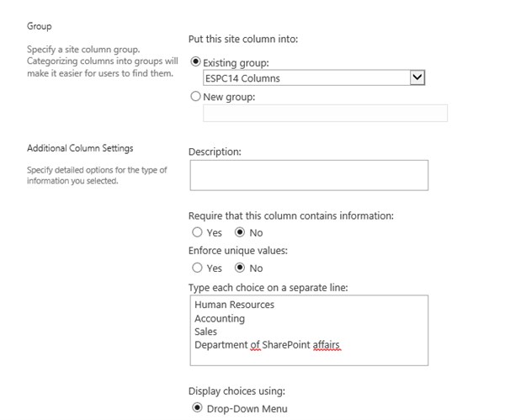
Task: Enable Enforce unique values with Yes
Action: pos(197,268)
